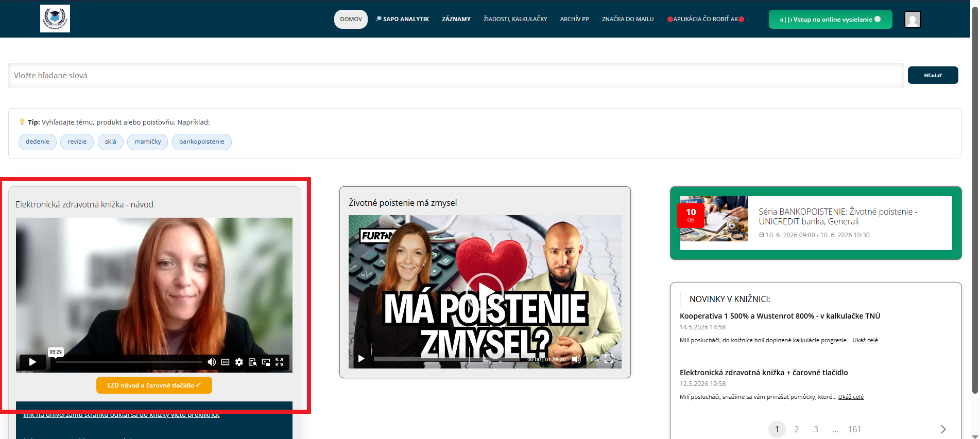This screenshot has height=439, width=980.
Task: Go to next news page arrow
Action: 943,429
